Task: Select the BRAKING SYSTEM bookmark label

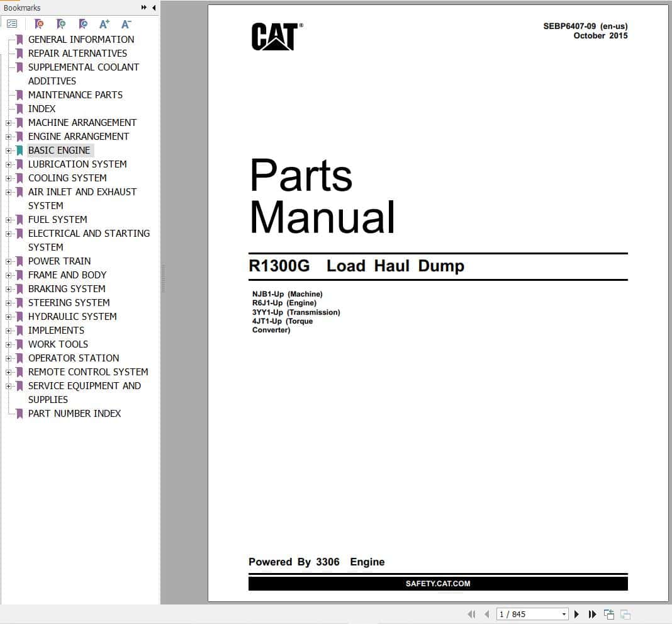Action: [67, 288]
